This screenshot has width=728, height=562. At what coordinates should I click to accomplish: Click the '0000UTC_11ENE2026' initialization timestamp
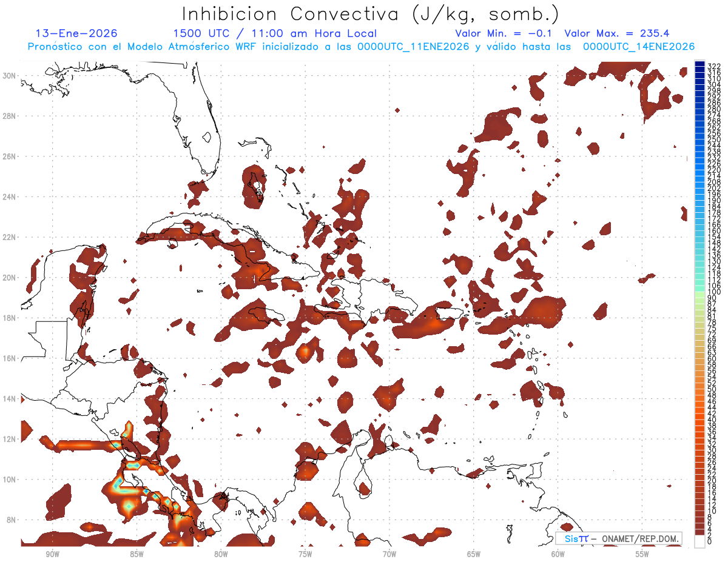[413, 47]
